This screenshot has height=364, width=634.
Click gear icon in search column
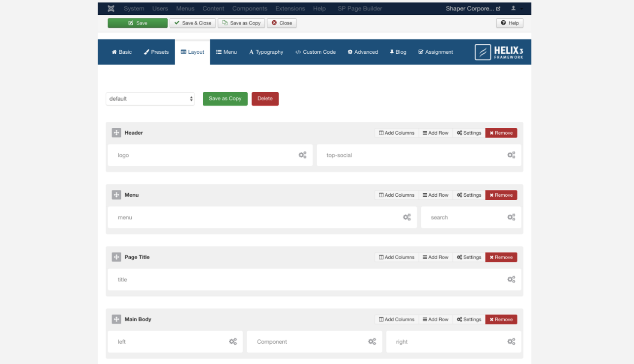[511, 217]
